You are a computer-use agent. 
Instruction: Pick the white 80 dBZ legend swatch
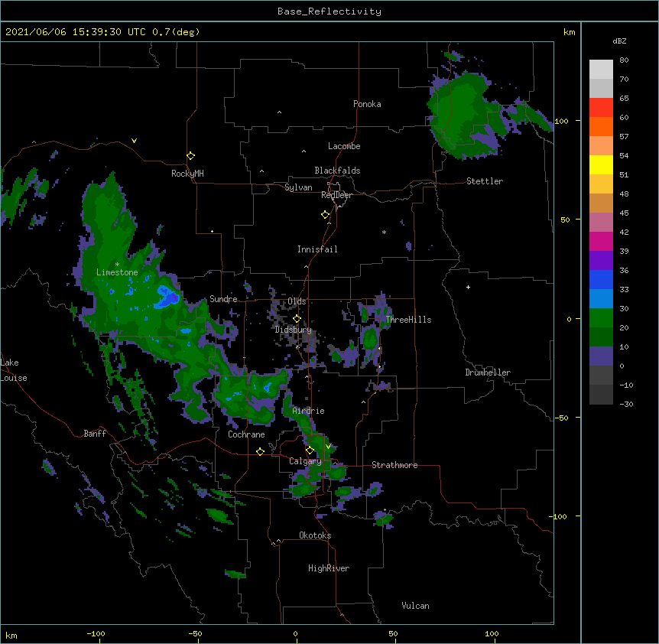click(601, 70)
